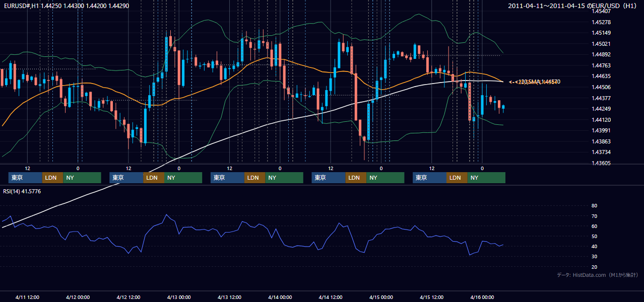Screen dimensions: 644x302
Task: Select the 4/12 12:00 time axis marker
Action: coord(128,297)
